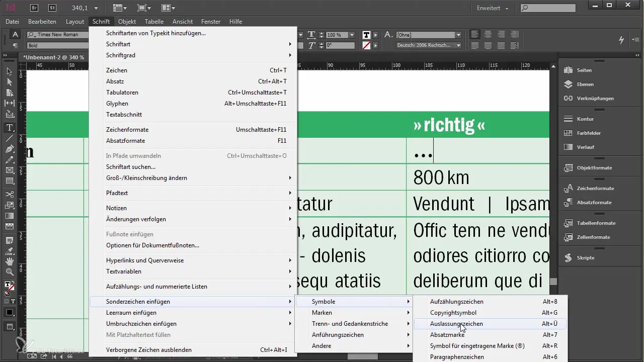Open Adobe Stock via St icon
Viewport: 644px width, 362px height.
point(52,8)
